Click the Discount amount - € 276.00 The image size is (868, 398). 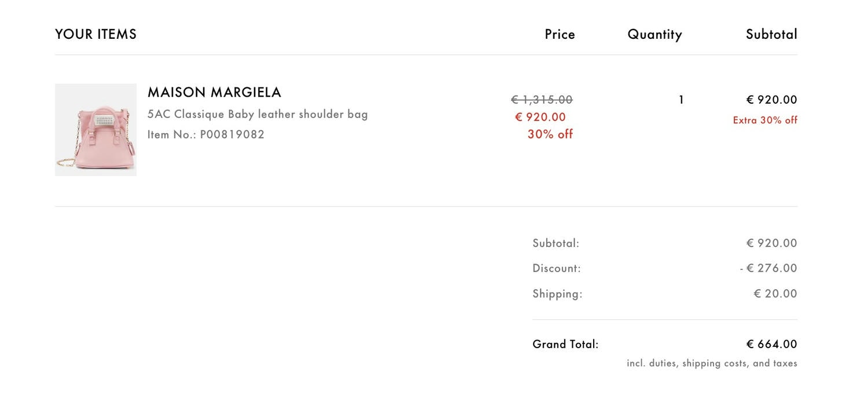click(x=768, y=268)
